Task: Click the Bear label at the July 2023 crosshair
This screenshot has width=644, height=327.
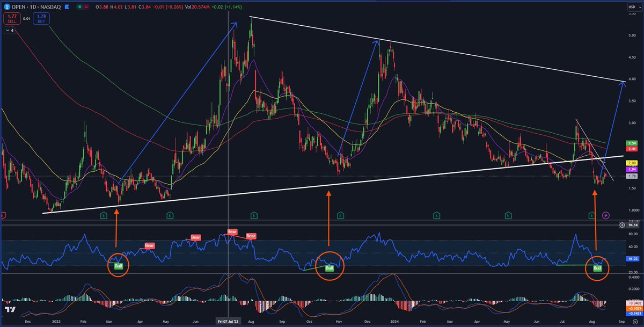Action: coord(232,231)
